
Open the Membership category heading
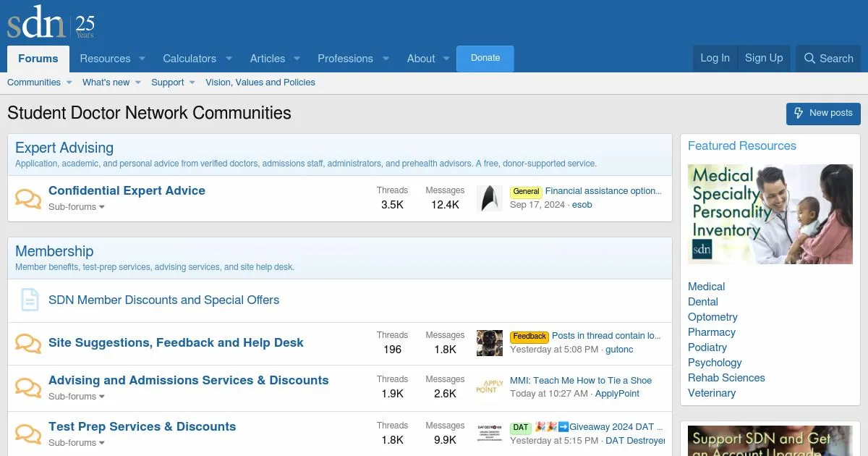click(x=54, y=251)
